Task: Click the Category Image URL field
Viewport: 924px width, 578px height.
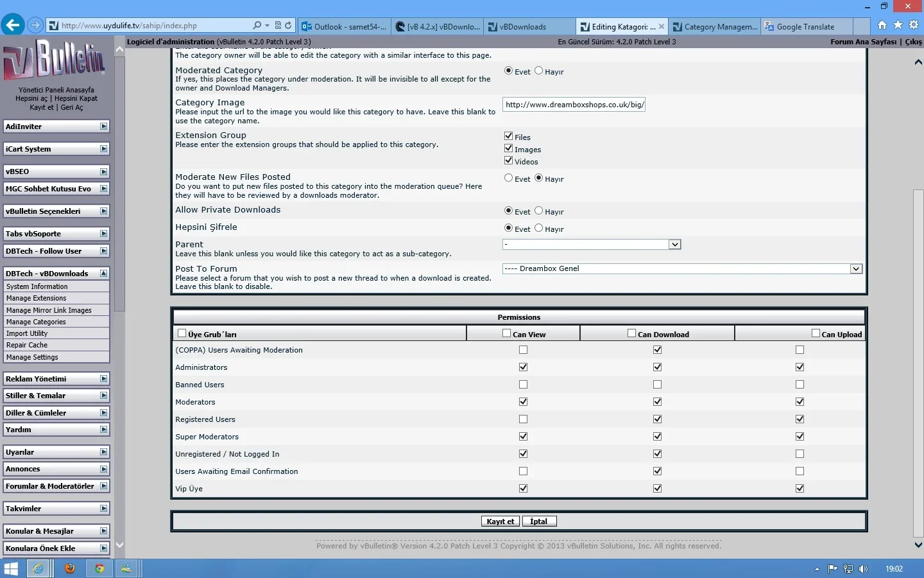Action: [574, 105]
